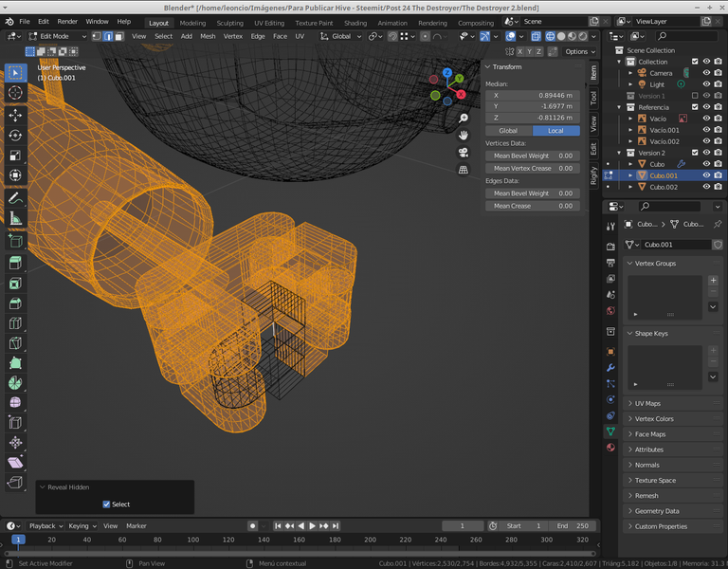Select the Extrude Region tool
Screen dimensions: 728x569
click(15, 264)
